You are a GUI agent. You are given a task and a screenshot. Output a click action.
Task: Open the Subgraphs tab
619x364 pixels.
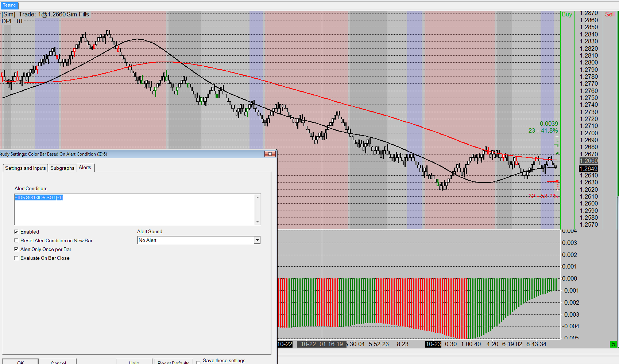click(x=62, y=168)
